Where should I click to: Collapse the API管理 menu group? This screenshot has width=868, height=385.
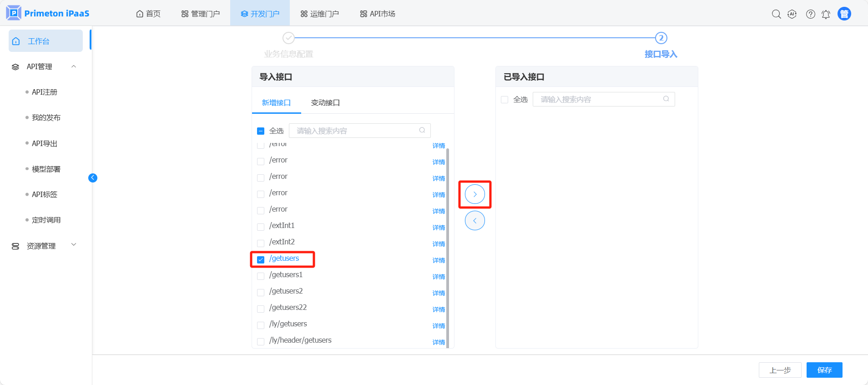[x=74, y=66]
